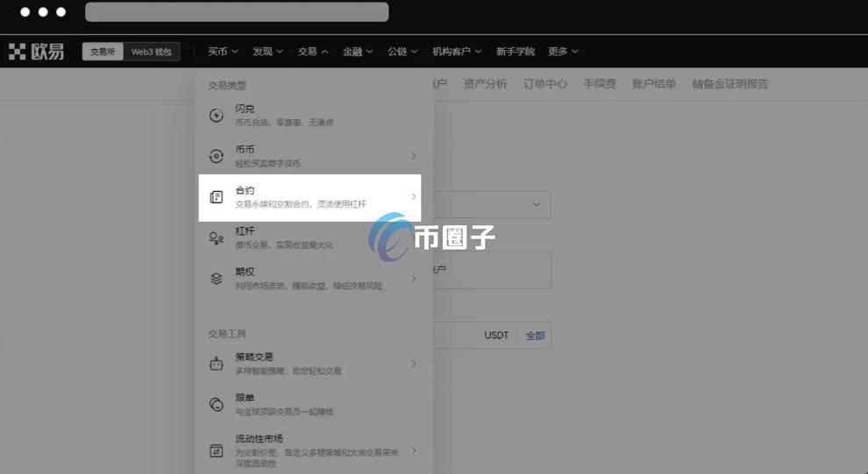Click the OKX 欧易 logo

point(37,52)
